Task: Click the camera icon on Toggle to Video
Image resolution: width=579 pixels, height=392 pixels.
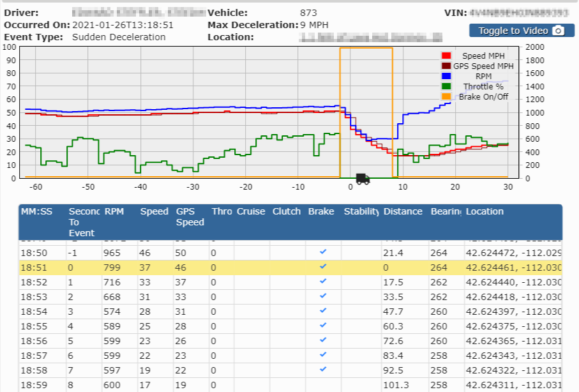Action: (x=558, y=31)
